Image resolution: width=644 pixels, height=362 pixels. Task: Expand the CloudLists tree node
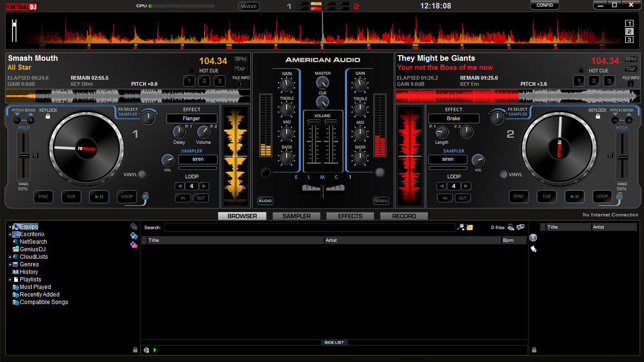click(x=9, y=256)
